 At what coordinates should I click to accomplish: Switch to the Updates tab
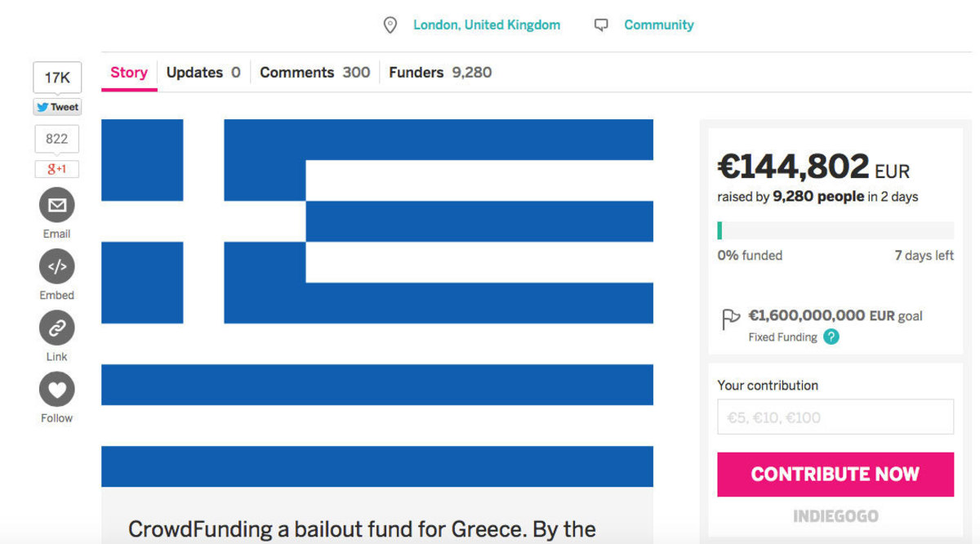point(203,72)
